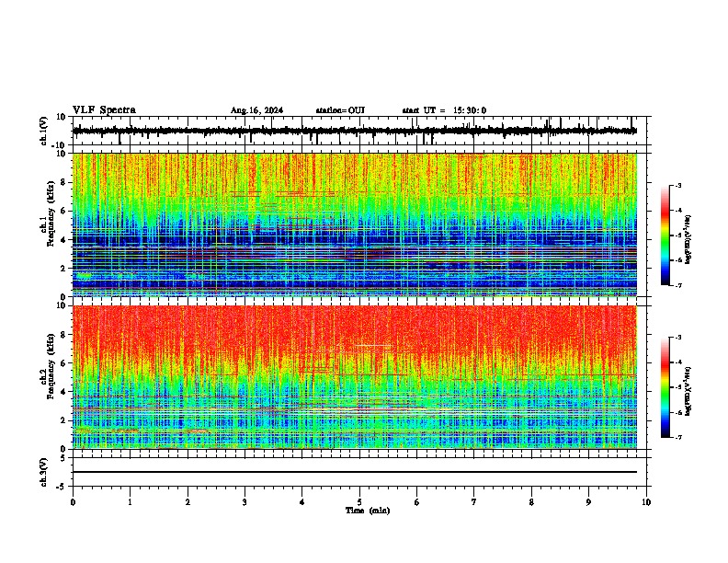Screen dimensions: 728x563
Task: Click the flat ch.3 voltage trace line
Action: [x=355, y=472]
